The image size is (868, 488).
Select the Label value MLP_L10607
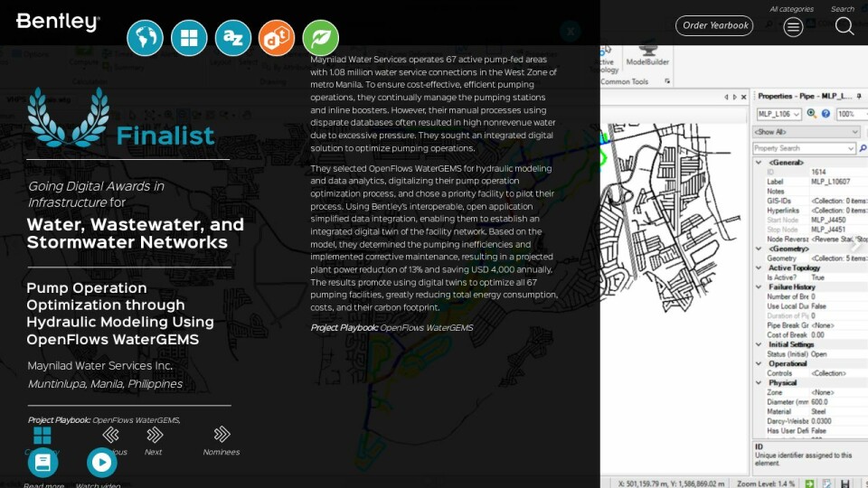(x=830, y=182)
